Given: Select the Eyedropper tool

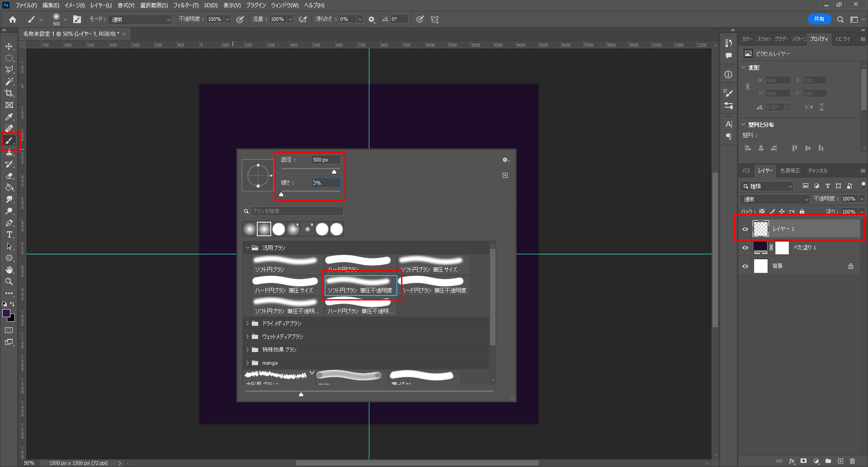Looking at the screenshot, I should pos(9,117).
